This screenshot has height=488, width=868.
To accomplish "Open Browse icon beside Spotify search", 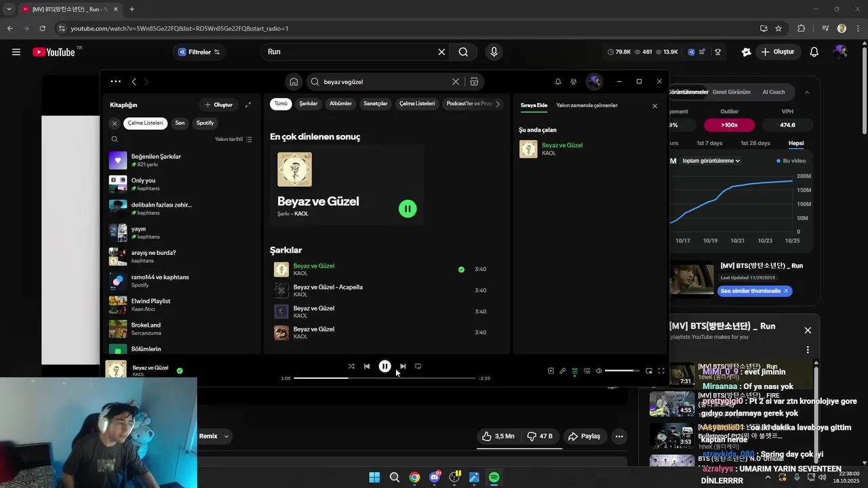I will tap(474, 81).
